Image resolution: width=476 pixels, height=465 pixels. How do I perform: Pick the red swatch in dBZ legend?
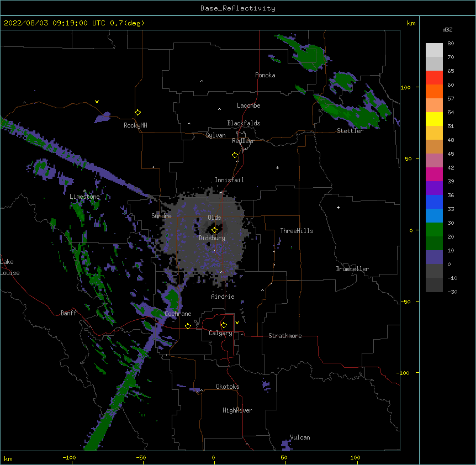(x=434, y=78)
